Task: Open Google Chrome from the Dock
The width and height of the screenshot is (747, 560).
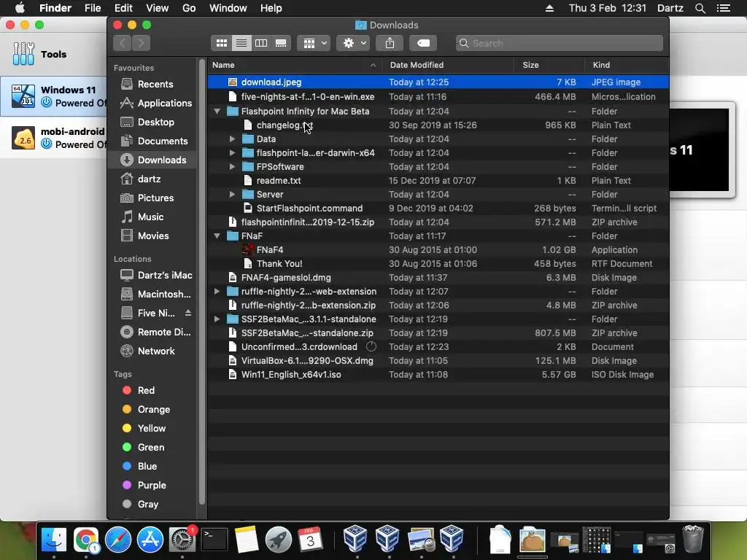Action: (x=86, y=540)
